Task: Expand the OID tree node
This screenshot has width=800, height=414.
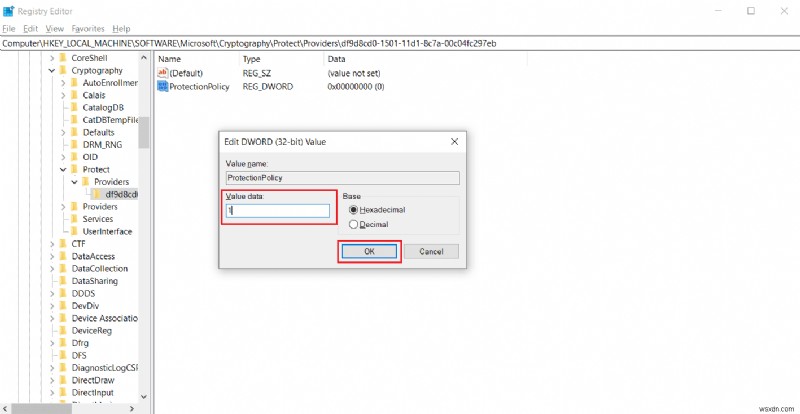Action: pos(63,157)
